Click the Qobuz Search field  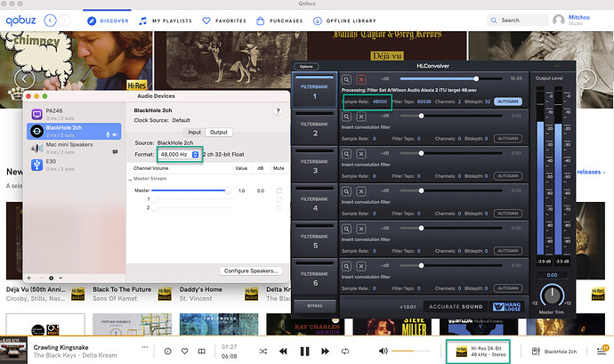[518, 20]
